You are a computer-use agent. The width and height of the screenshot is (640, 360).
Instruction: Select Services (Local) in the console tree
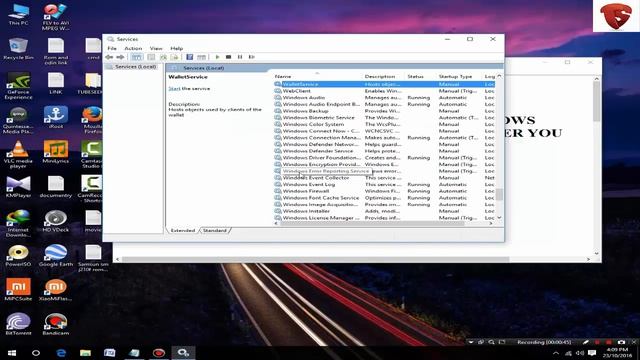tap(135, 67)
